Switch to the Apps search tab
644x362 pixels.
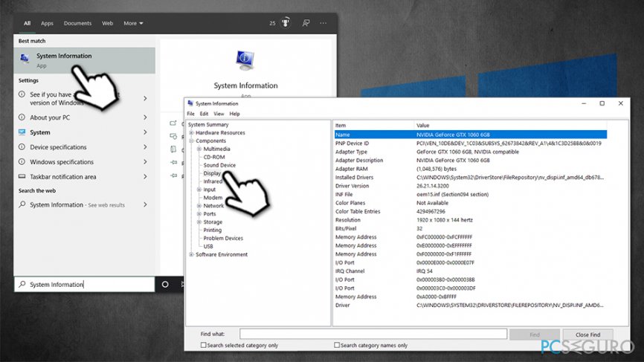[48, 23]
